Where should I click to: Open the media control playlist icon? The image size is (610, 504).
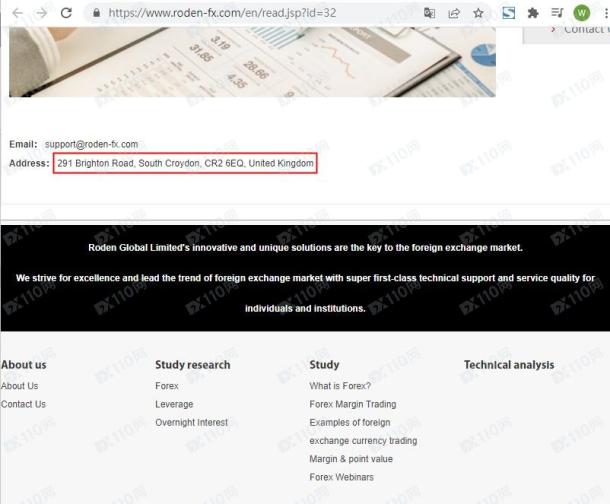pyautogui.click(x=557, y=13)
